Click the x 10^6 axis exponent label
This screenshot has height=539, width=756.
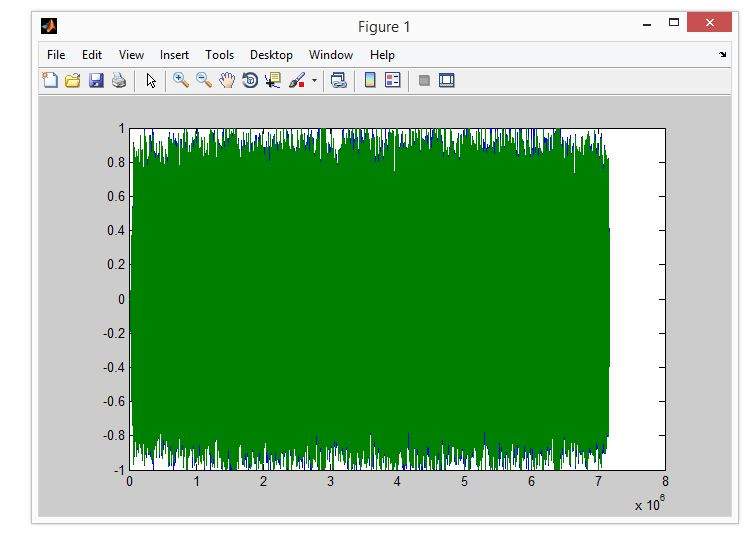click(650, 503)
